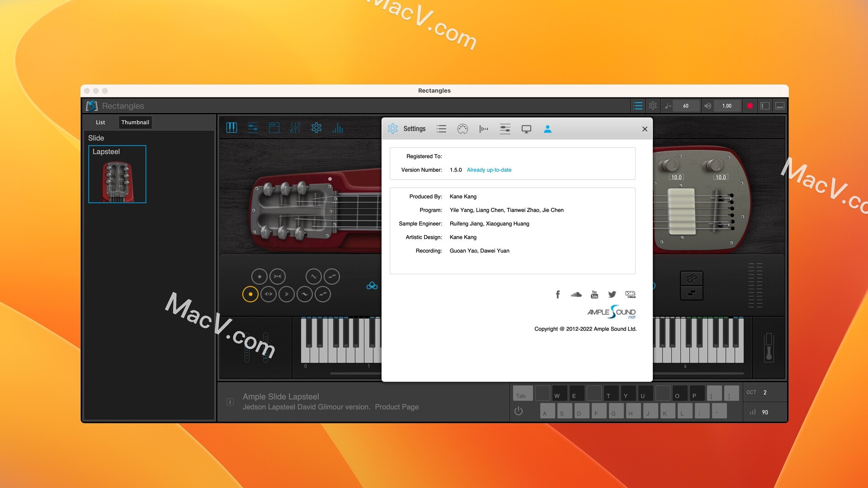868x488 pixels.
Task: Select the right chevron articulation button
Action: [x=287, y=294]
